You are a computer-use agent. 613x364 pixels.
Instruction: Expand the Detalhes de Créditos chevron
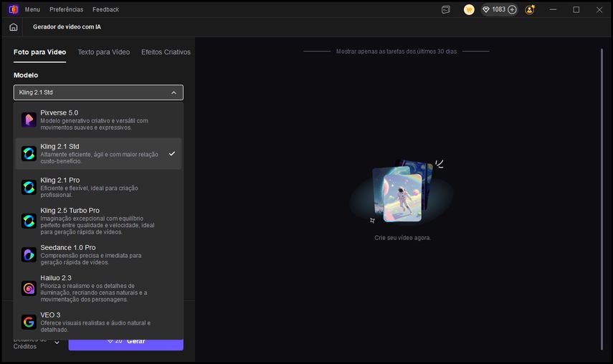click(x=57, y=343)
